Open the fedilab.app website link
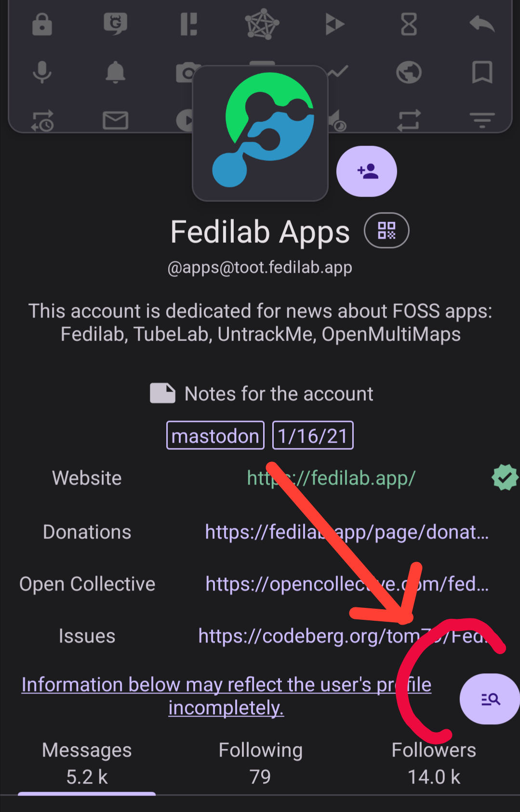The width and height of the screenshot is (520, 812). pyautogui.click(x=331, y=478)
